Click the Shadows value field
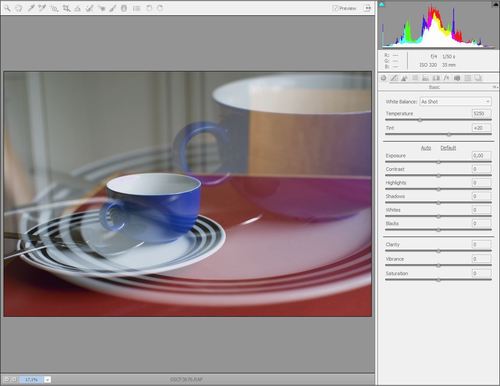This screenshot has height=386, width=500. click(x=482, y=196)
